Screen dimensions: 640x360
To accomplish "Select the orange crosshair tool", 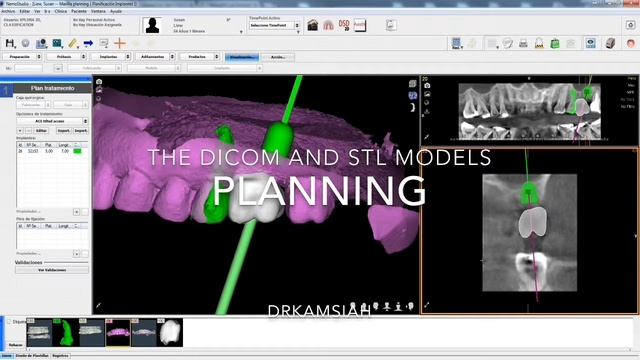I will (120, 43).
